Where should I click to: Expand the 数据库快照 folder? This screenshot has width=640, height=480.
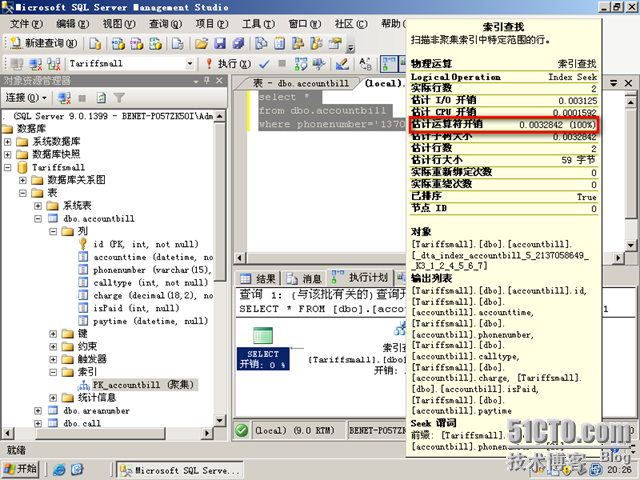click(8, 155)
